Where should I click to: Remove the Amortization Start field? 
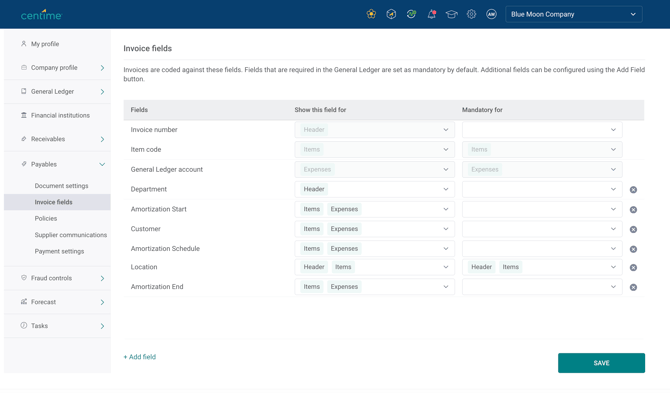click(633, 210)
